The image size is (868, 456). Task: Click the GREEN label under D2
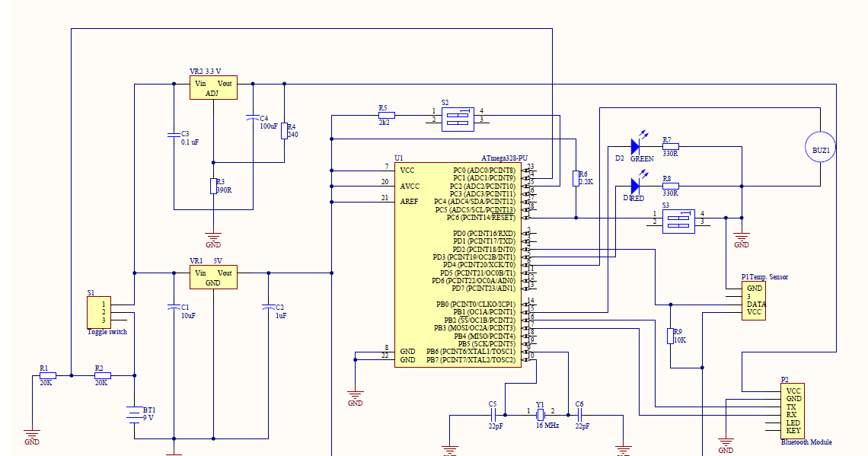pos(642,158)
